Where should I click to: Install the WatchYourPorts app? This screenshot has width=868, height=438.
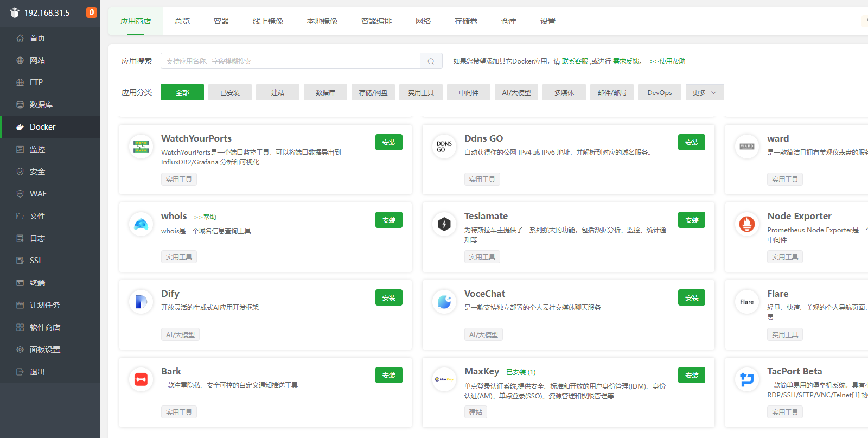click(388, 143)
